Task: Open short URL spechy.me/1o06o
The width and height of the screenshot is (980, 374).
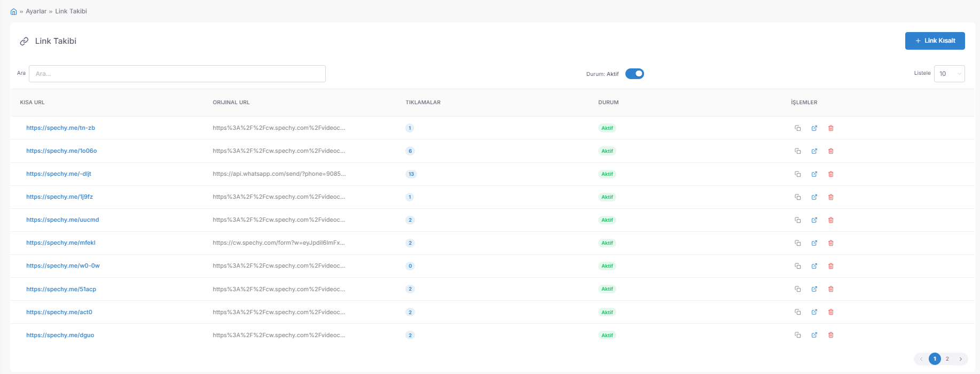Action: (x=61, y=151)
